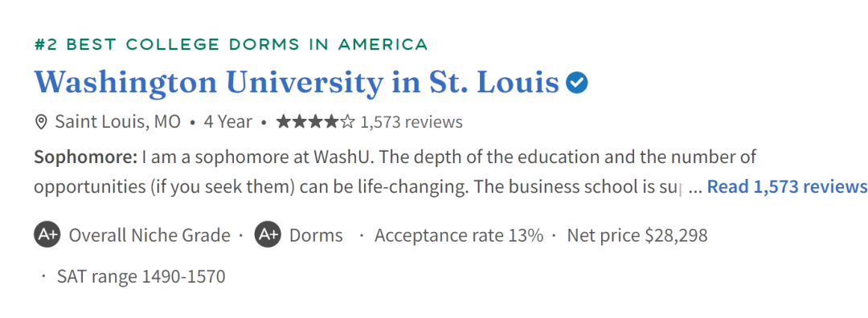Click the A+ Dorms grade badge
The image size is (868, 318).
point(268,235)
